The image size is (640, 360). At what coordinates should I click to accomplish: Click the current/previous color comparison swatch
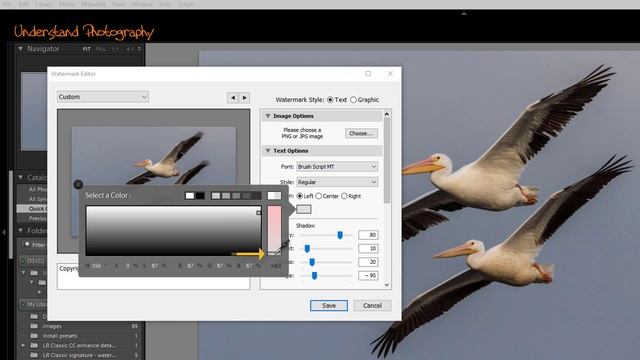click(x=274, y=196)
